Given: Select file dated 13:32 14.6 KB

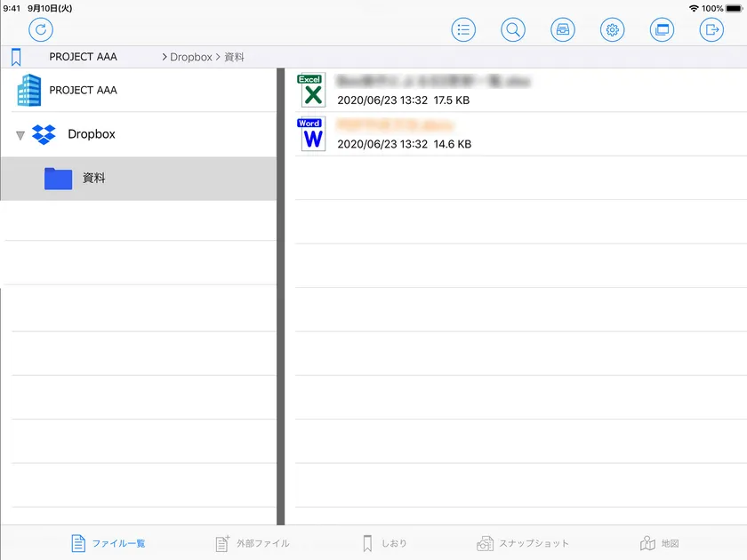Looking at the screenshot, I should click(521, 134).
